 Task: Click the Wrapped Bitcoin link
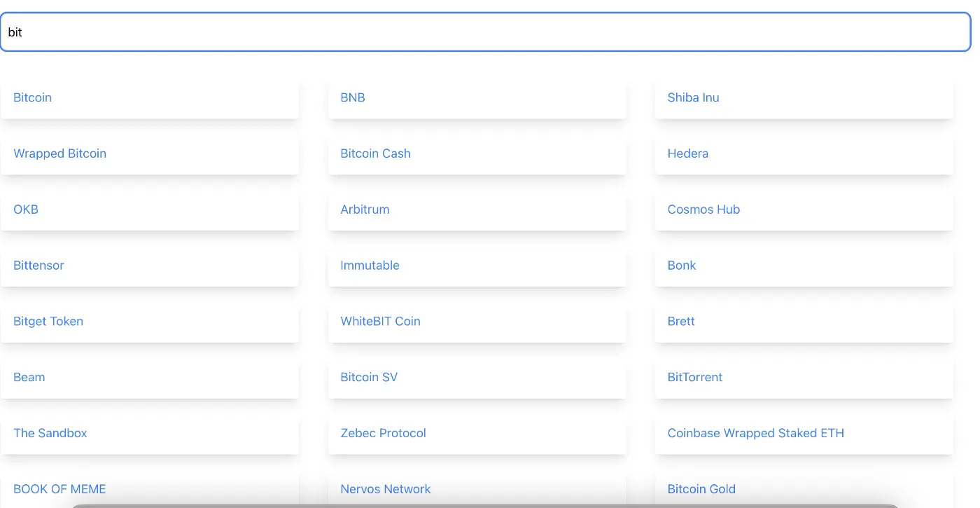59,153
